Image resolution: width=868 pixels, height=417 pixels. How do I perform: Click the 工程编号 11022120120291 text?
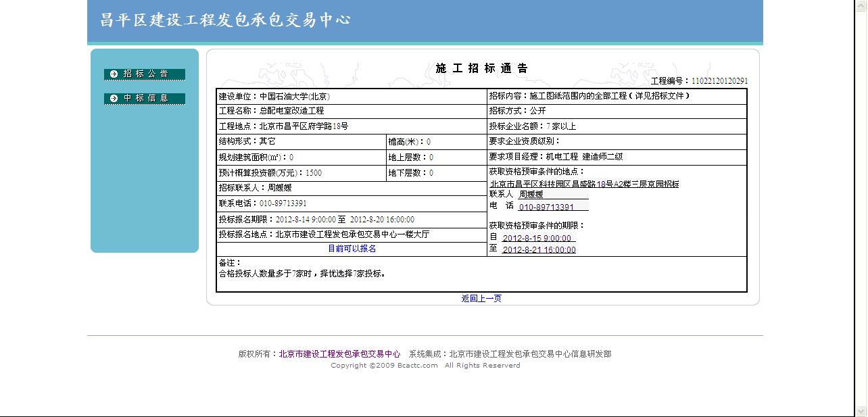click(699, 81)
